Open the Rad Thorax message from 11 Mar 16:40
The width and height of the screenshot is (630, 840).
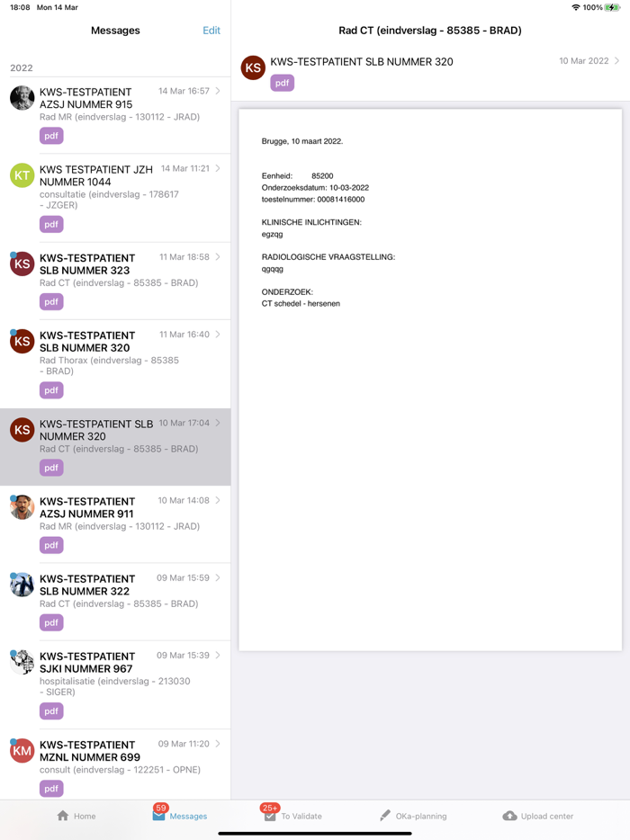point(115,364)
